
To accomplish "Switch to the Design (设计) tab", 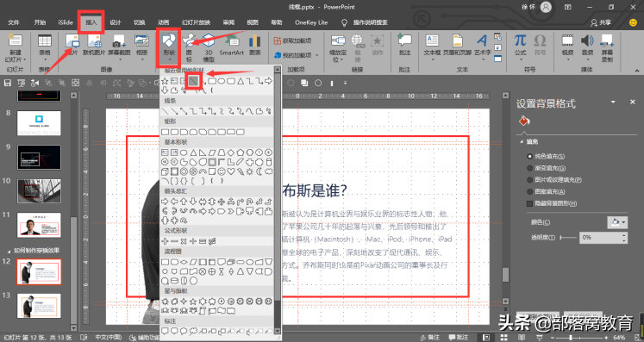I will pos(116,22).
